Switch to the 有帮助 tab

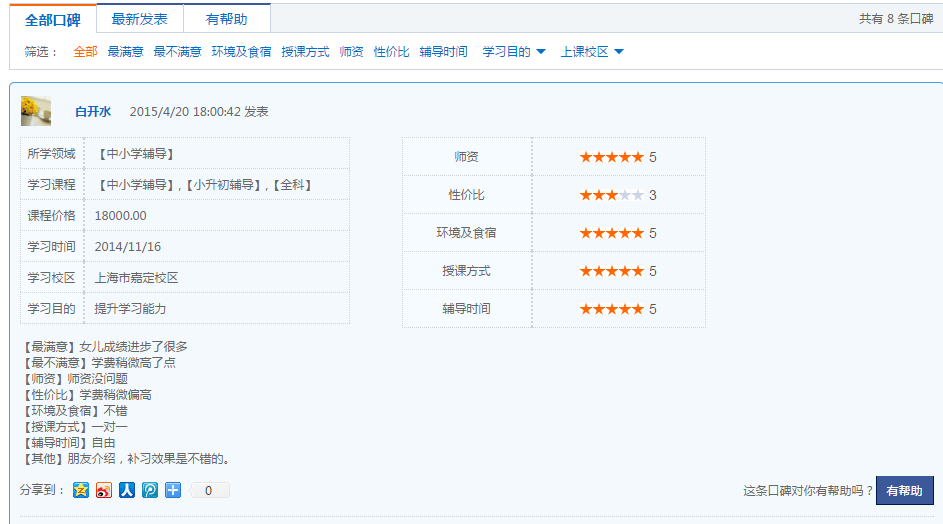click(x=227, y=19)
